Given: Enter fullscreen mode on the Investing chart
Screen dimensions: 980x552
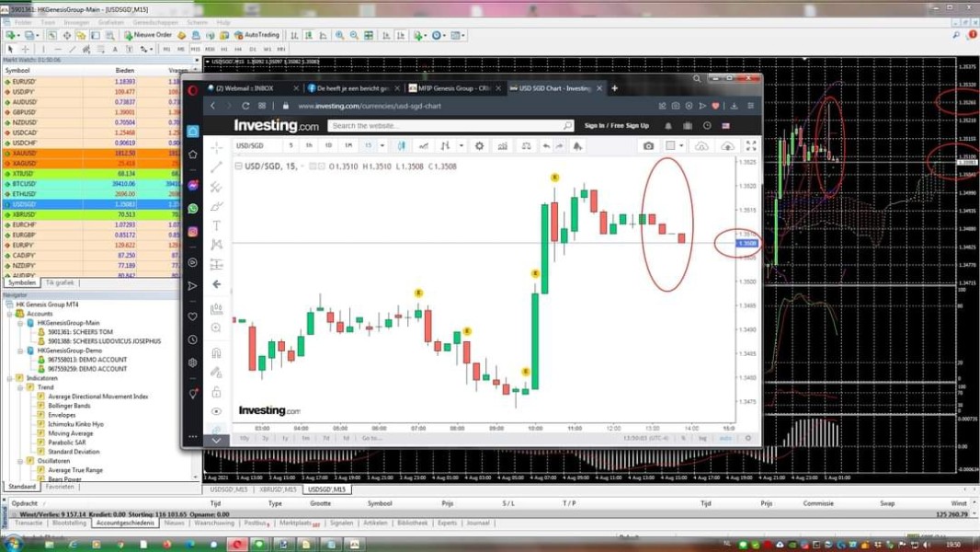Looking at the screenshot, I should coord(751,145).
